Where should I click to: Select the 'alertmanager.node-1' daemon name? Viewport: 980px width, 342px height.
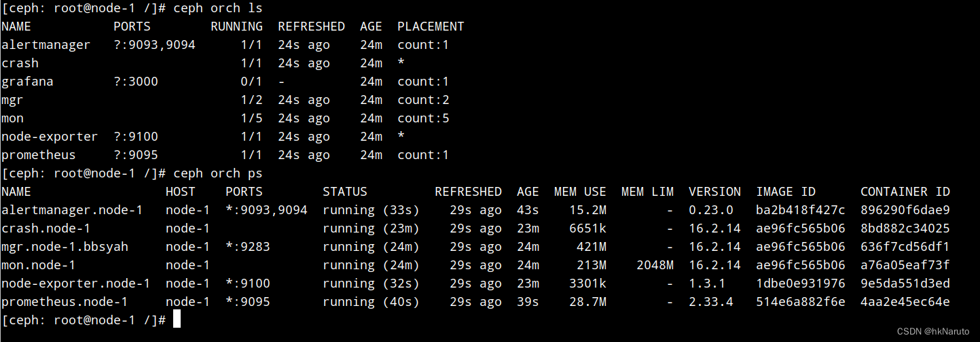coord(72,210)
